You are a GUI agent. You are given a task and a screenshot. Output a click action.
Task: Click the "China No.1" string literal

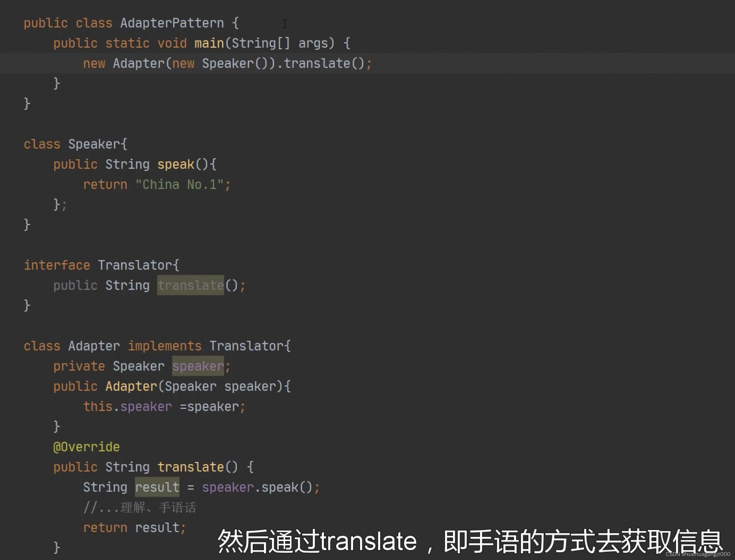[x=179, y=185]
